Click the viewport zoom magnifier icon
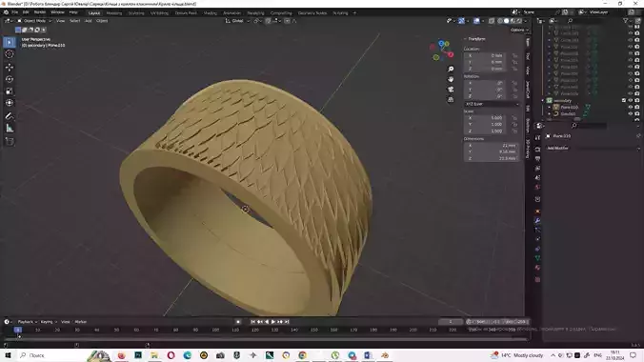Screen dimensions: 644x362 point(451,69)
